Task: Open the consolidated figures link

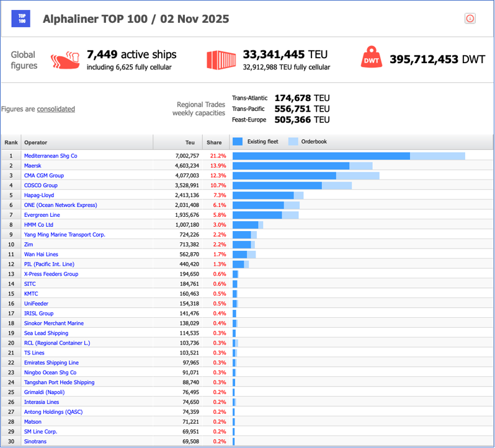Action: pyautogui.click(x=56, y=109)
